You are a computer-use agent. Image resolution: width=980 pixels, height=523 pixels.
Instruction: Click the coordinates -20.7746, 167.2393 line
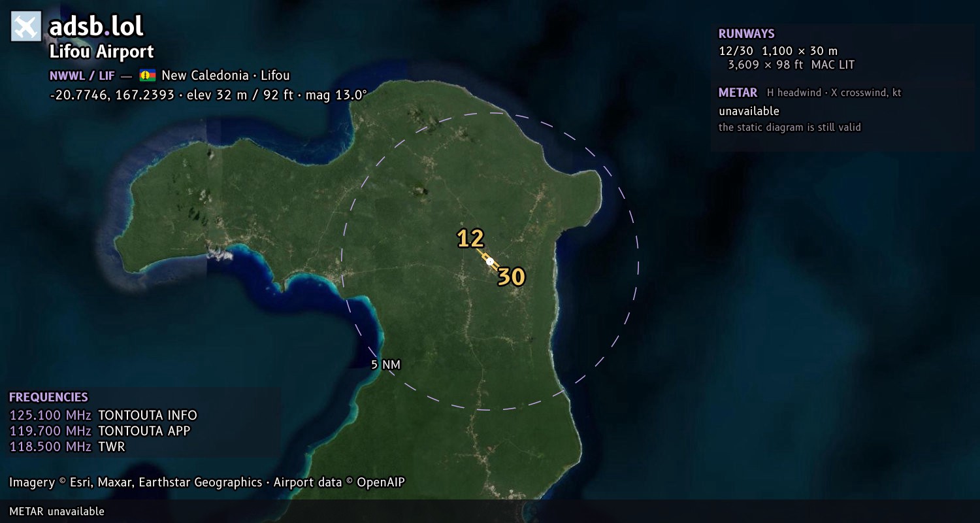208,95
